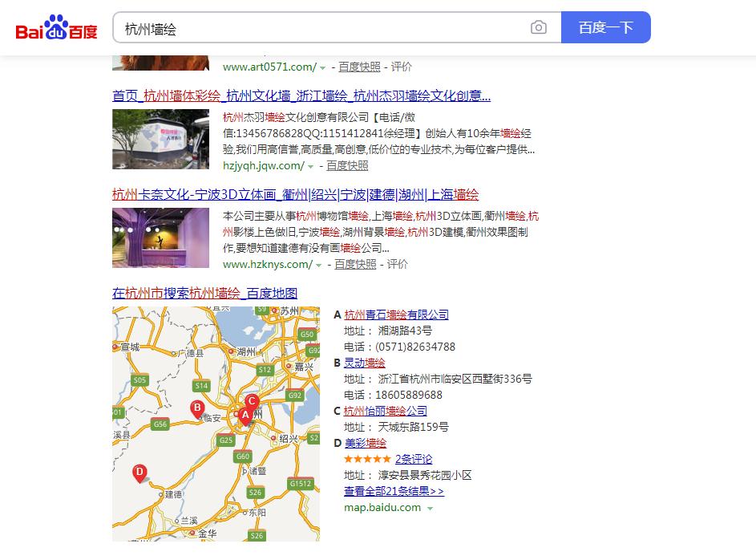Click map marker A
Image resolution: width=756 pixels, height=556 pixels.
(x=245, y=416)
